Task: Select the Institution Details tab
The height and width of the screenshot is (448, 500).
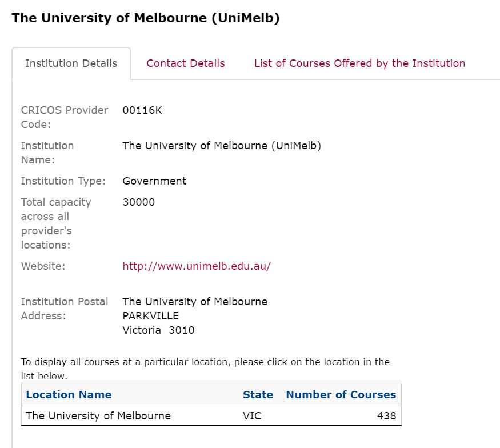Action: [x=71, y=63]
